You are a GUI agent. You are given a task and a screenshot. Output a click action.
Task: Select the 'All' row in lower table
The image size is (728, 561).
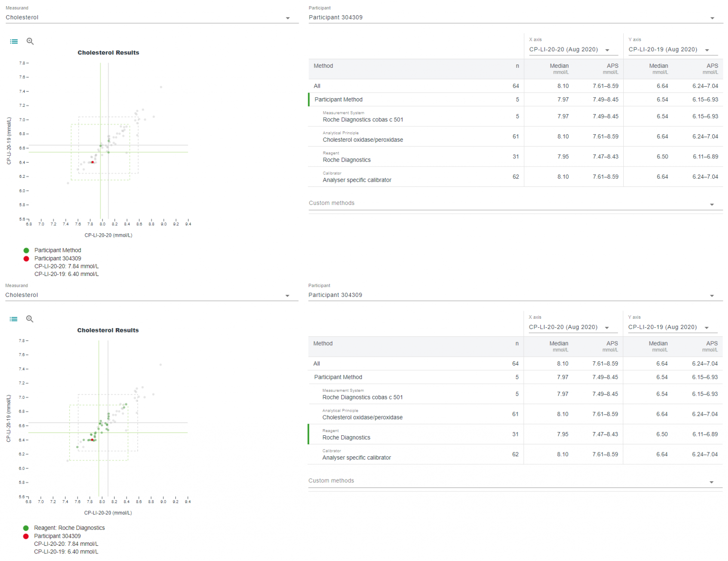[515, 364]
